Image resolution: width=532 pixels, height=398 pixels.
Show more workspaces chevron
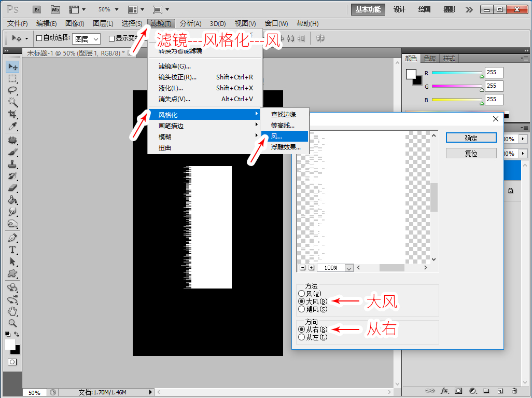pos(469,9)
